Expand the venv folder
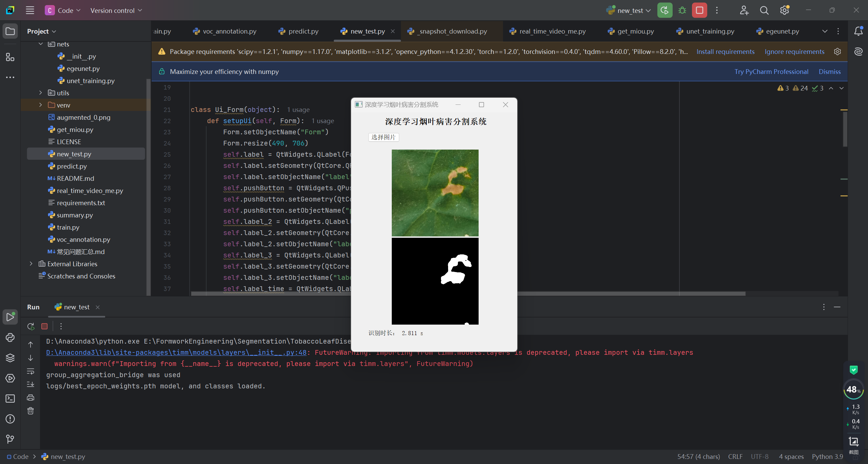The width and height of the screenshot is (868, 464). coord(41,105)
